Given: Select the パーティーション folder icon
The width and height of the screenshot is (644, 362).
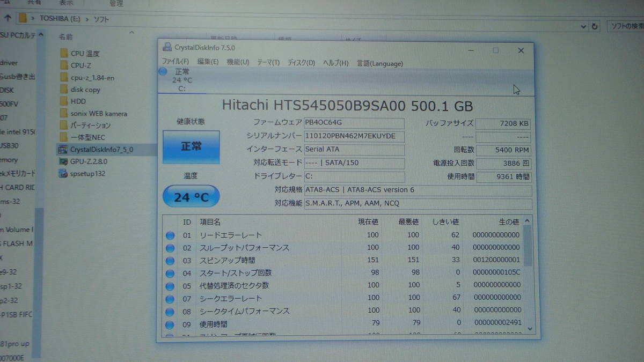Looking at the screenshot, I should coord(64,125).
